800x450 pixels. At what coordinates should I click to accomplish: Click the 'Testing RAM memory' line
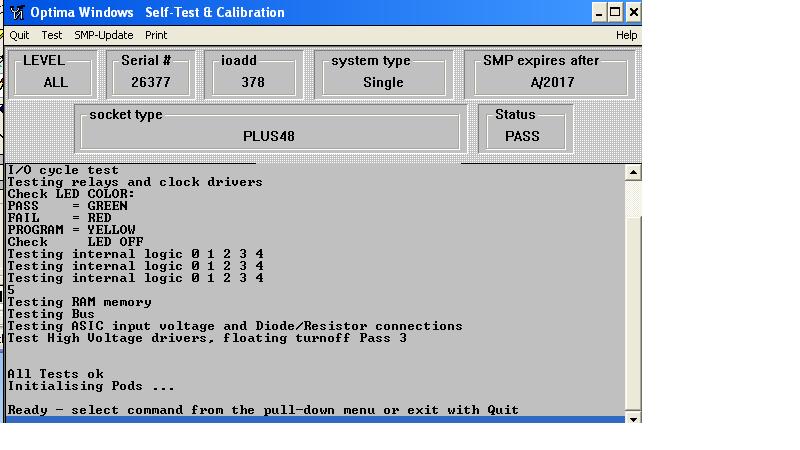tap(79, 302)
